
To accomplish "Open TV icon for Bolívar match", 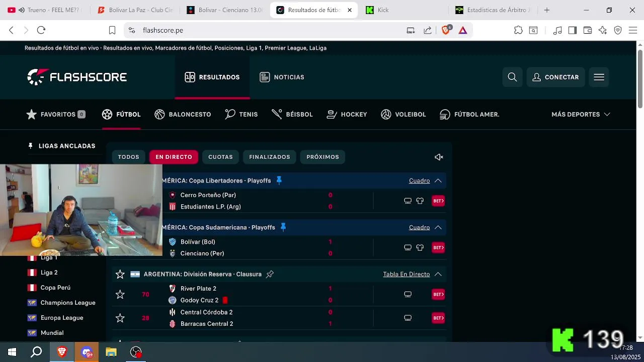I will 408,247.
